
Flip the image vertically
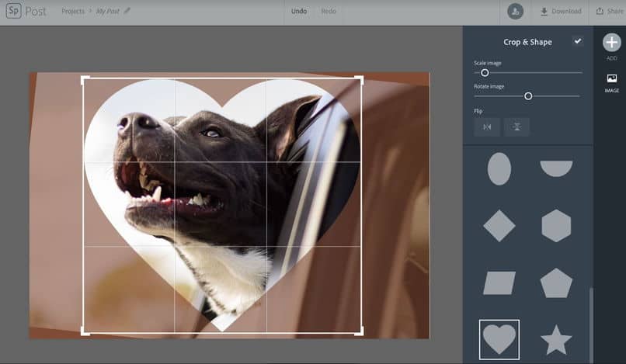coord(516,127)
